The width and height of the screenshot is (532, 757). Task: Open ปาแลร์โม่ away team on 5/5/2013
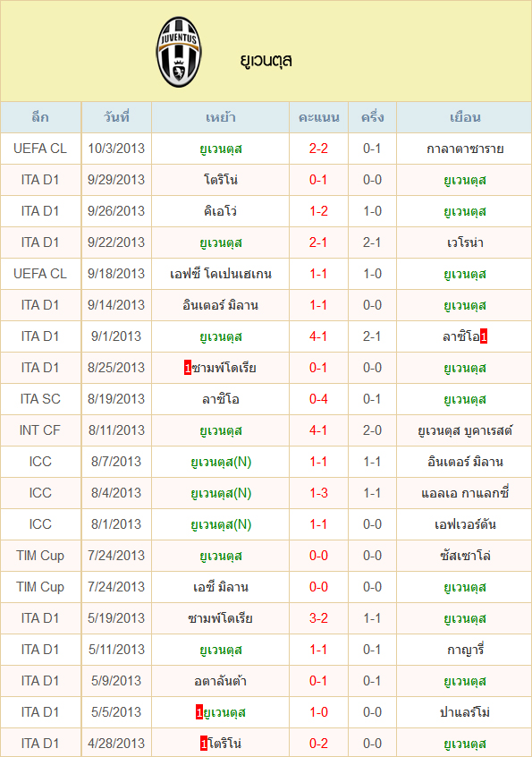(x=465, y=712)
